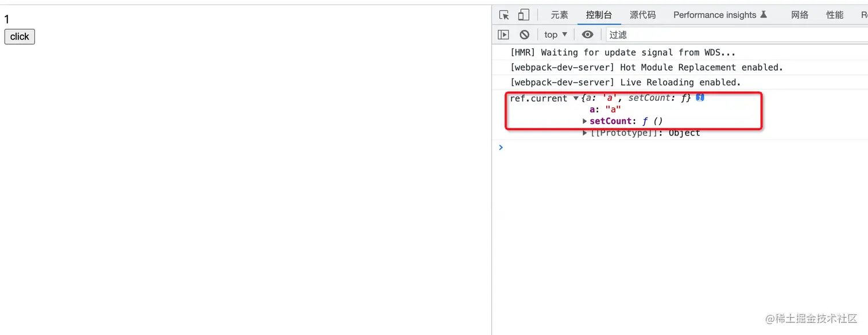This screenshot has height=335, width=868.
Task: Collapse the ref.current object arrow
Action: (x=576, y=99)
